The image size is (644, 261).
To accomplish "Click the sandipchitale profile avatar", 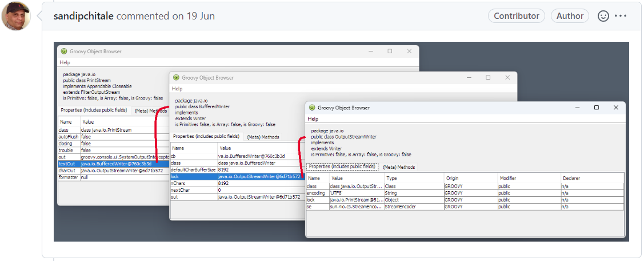I will [16, 16].
